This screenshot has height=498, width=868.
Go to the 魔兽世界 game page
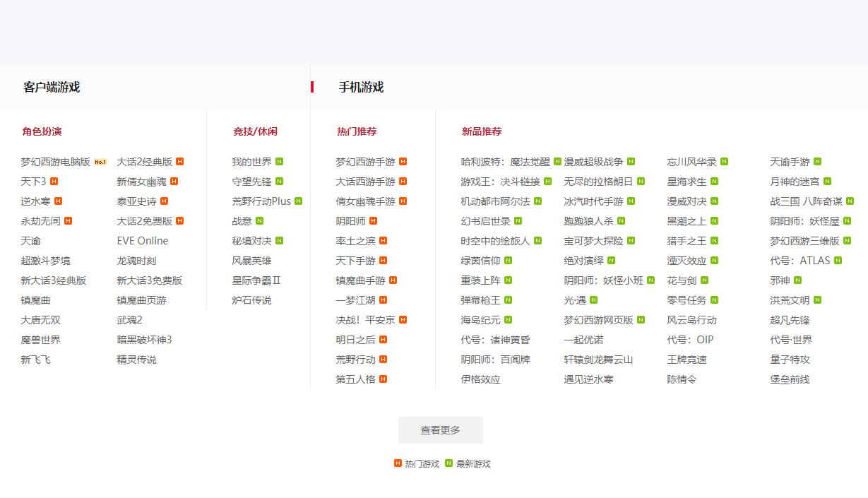click(41, 340)
